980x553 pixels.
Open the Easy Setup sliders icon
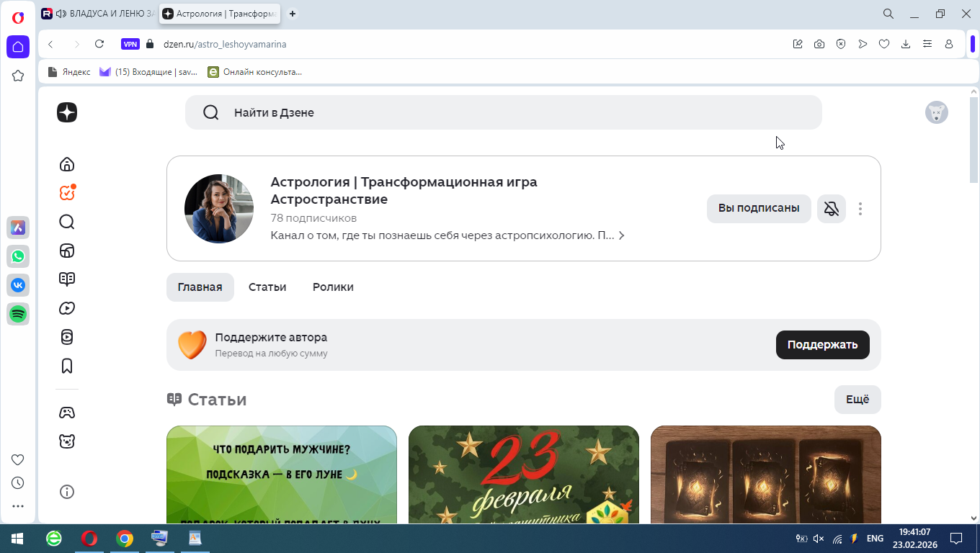[x=927, y=44]
